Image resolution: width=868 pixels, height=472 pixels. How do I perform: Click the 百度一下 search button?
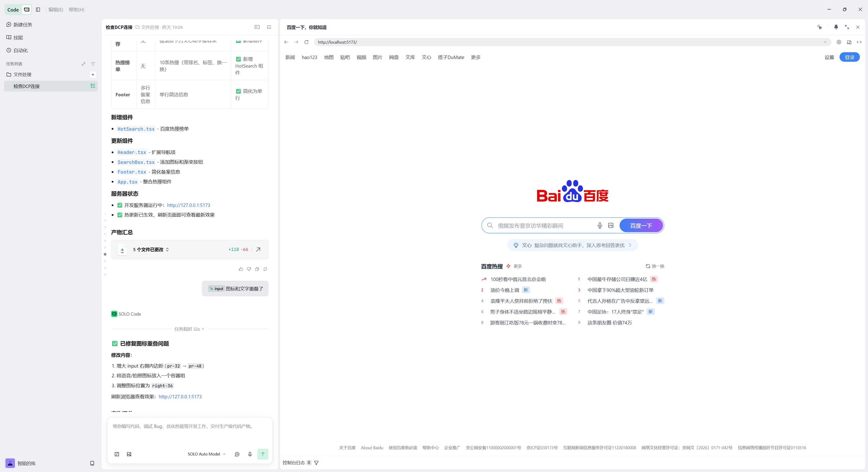coord(641,225)
